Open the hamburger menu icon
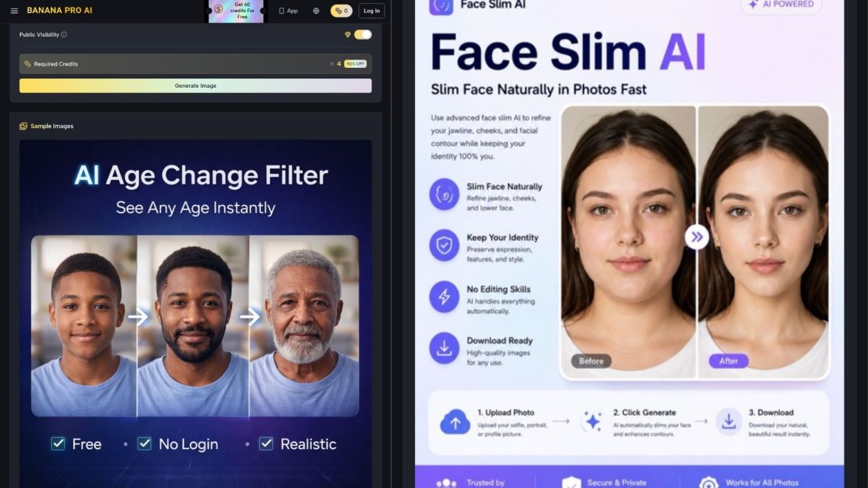Viewport: 868px width, 488px height. tap(14, 11)
